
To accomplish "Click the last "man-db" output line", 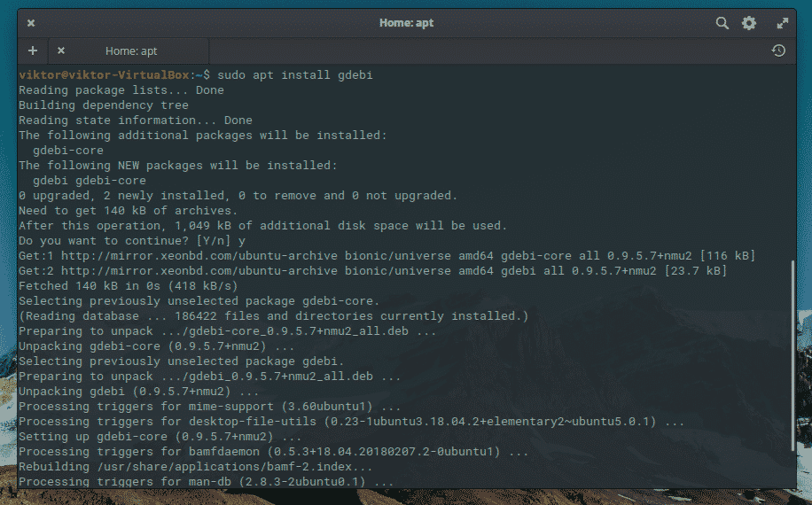I will [x=207, y=482].
